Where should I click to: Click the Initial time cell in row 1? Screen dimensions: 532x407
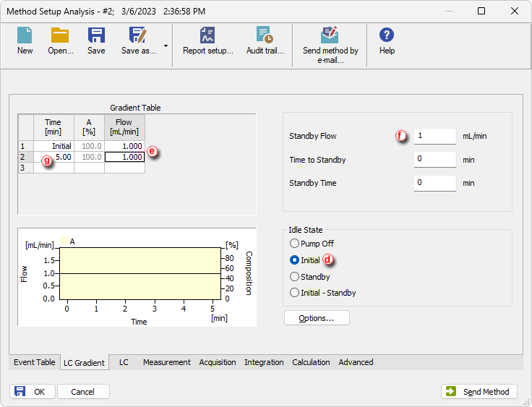[53, 146]
